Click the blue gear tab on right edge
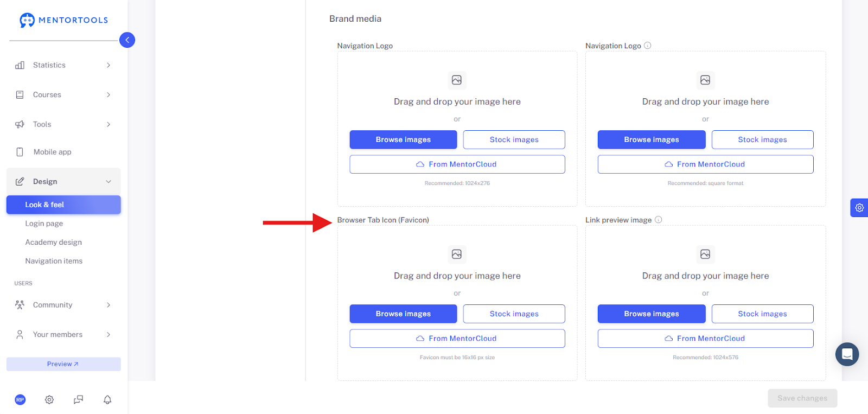This screenshot has width=868, height=414. 859,208
